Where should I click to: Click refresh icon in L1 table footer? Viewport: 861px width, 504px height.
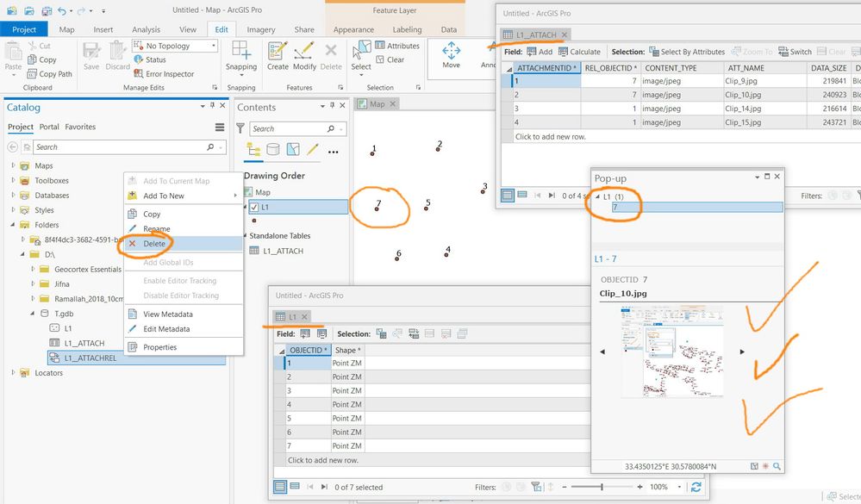pos(696,487)
